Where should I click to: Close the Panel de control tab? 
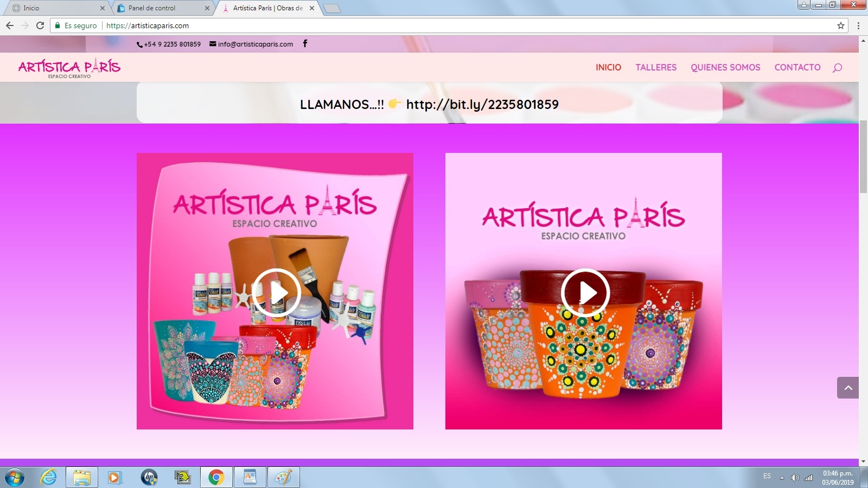pyautogui.click(x=207, y=8)
